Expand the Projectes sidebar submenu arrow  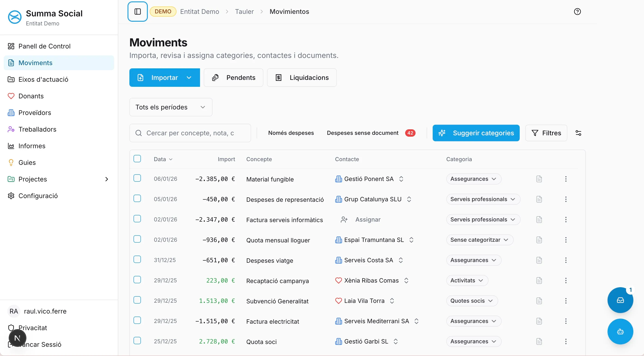click(x=106, y=179)
